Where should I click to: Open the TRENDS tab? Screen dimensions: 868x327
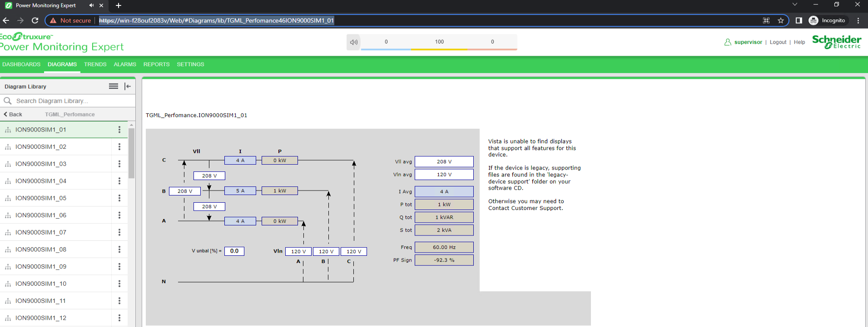tap(95, 64)
